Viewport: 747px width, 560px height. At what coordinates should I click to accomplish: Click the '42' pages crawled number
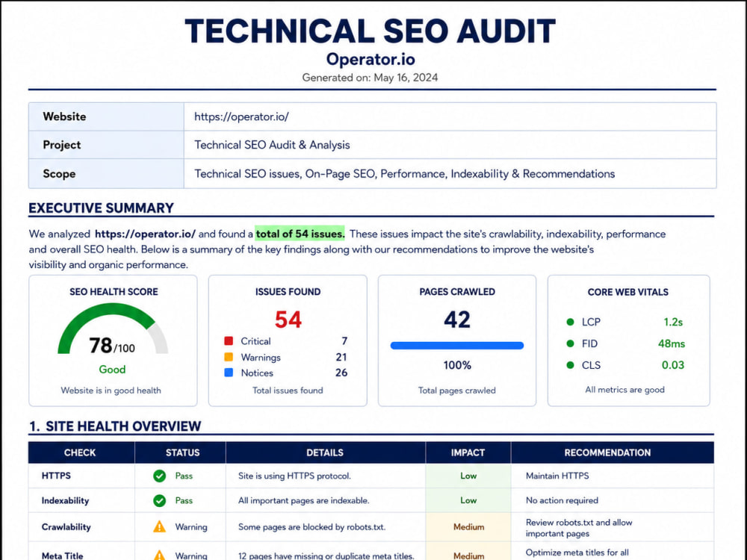click(x=457, y=319)
